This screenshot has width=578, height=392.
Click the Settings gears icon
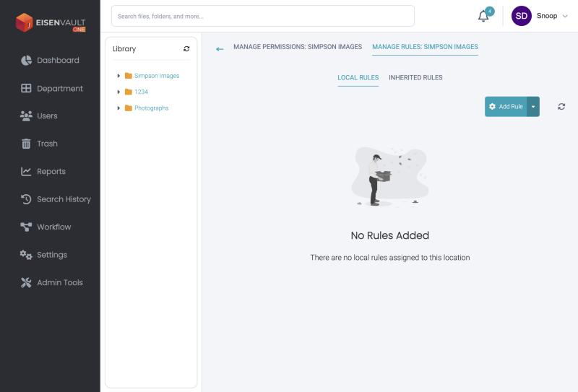click(x=26, y=255)
